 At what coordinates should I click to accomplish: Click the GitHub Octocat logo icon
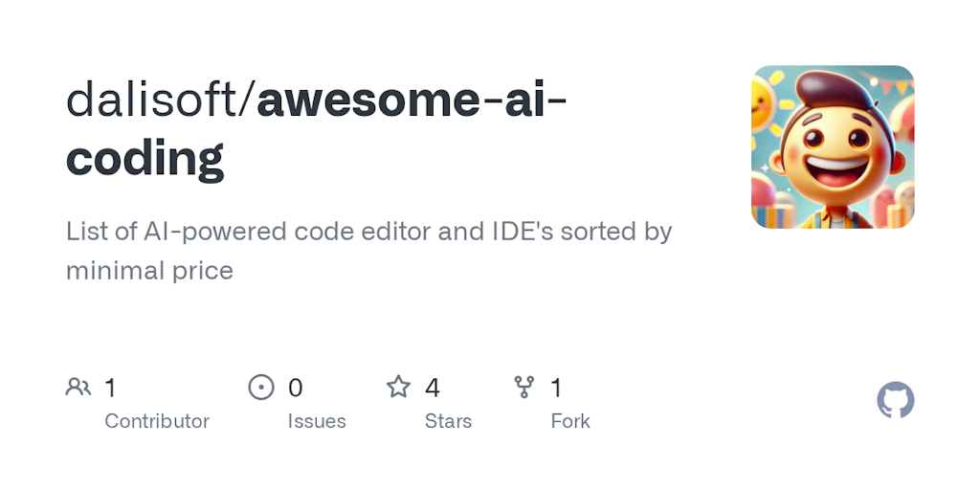point(895,400)
